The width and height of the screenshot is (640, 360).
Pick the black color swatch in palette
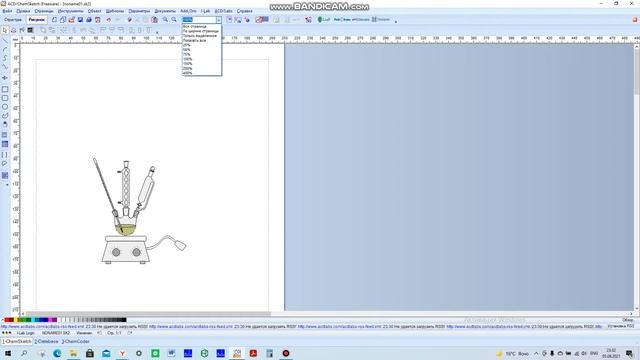click(123, 320)
